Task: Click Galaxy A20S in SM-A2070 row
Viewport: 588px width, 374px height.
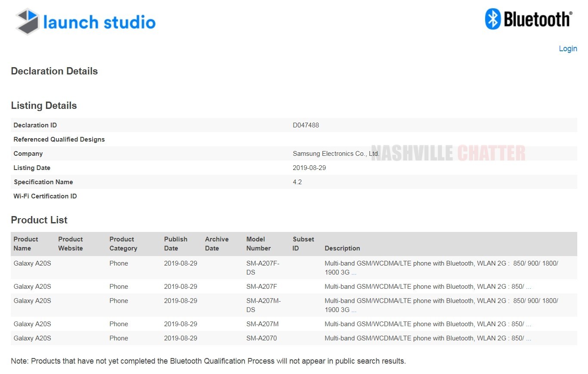Action: [32, 338]
